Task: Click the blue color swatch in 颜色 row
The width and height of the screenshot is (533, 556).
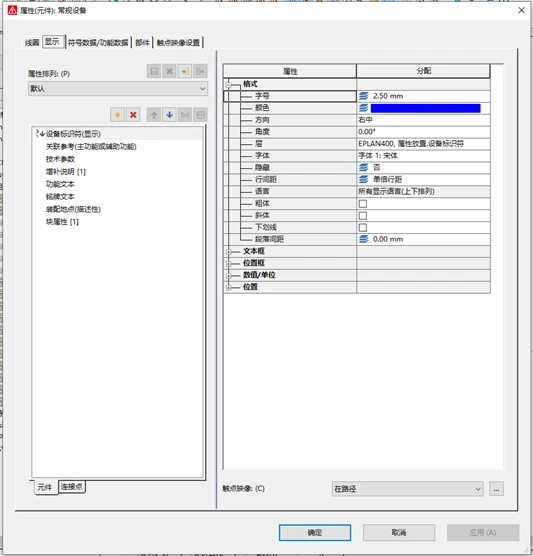Action: (x=426, y=108)
